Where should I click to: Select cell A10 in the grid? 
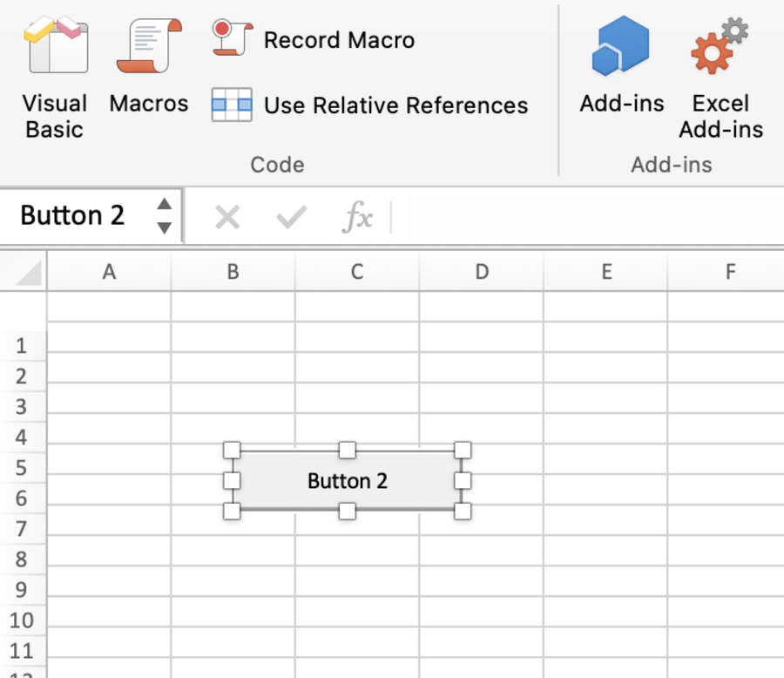click(x=109, y=612)
